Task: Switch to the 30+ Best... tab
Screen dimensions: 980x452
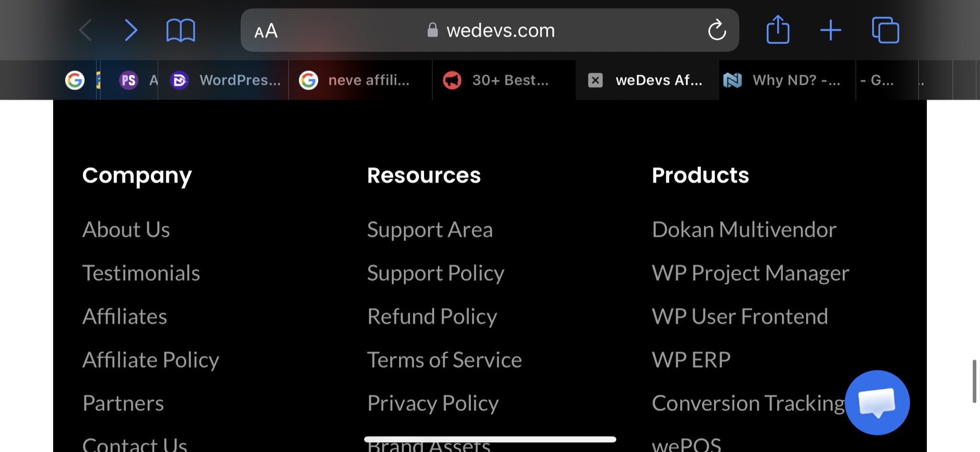Action: pyautogui.click(x=504, y=80)
